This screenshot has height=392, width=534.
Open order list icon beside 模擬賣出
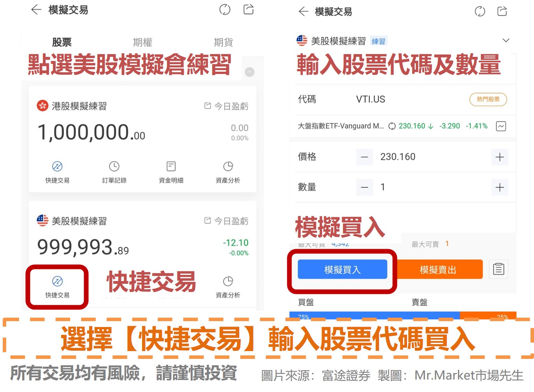[499, 269]
